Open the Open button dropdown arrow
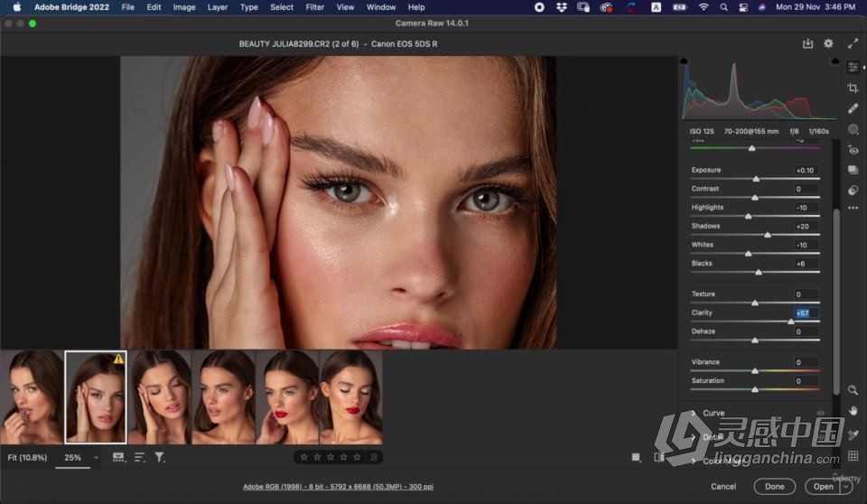867x504 pixels. coord(845,486)
